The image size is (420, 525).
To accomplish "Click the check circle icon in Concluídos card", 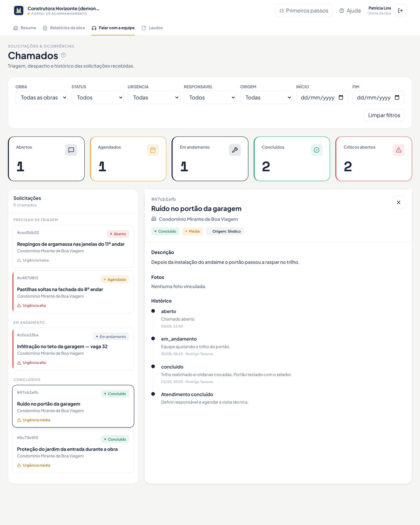I will coord(317,150).
